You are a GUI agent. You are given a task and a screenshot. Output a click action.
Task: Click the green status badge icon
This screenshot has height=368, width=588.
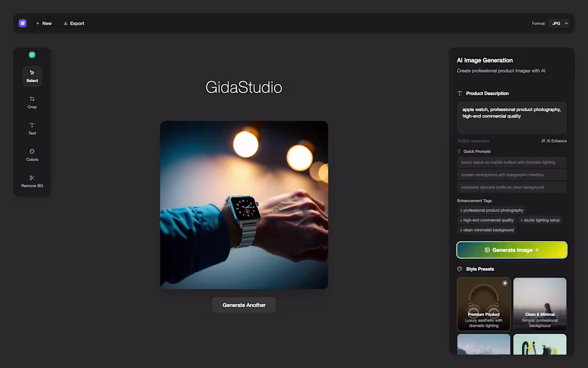pyautogui.click(x=32, y=55)
